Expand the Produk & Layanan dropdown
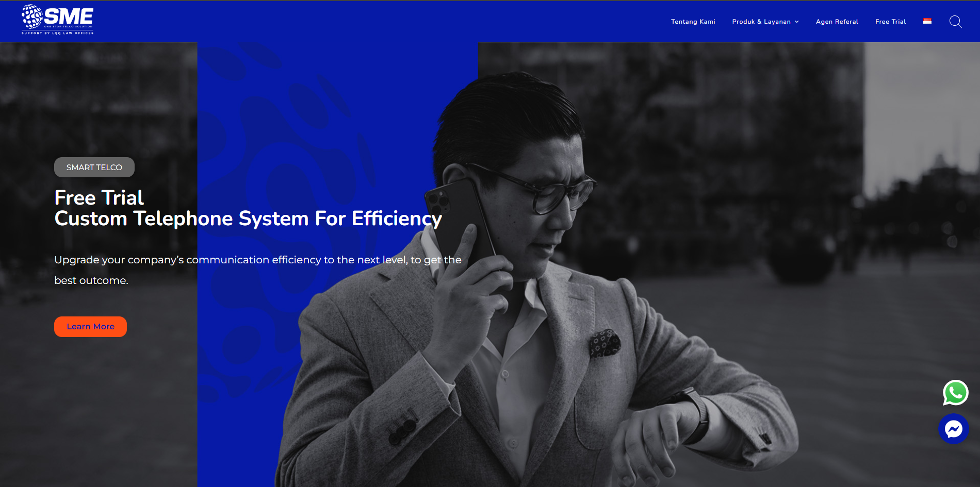Viewport: 980px width, 487px height. (x=762, y=21)
